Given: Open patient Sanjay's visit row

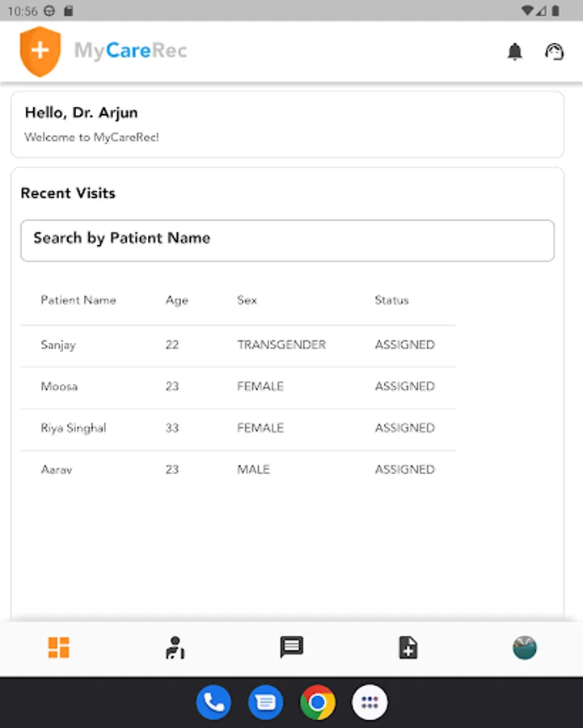Looking at the screenshot, I should (x=238, y=345).
